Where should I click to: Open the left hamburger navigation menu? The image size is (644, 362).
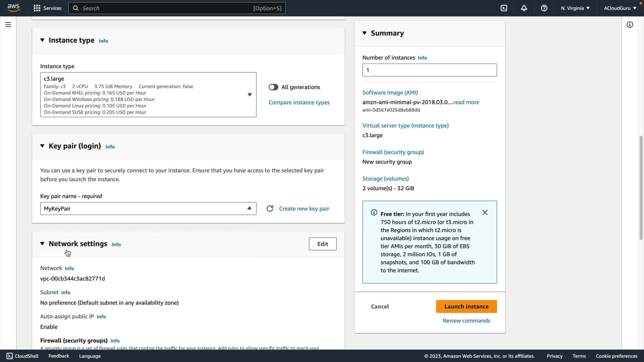click(x=8, y=24)
